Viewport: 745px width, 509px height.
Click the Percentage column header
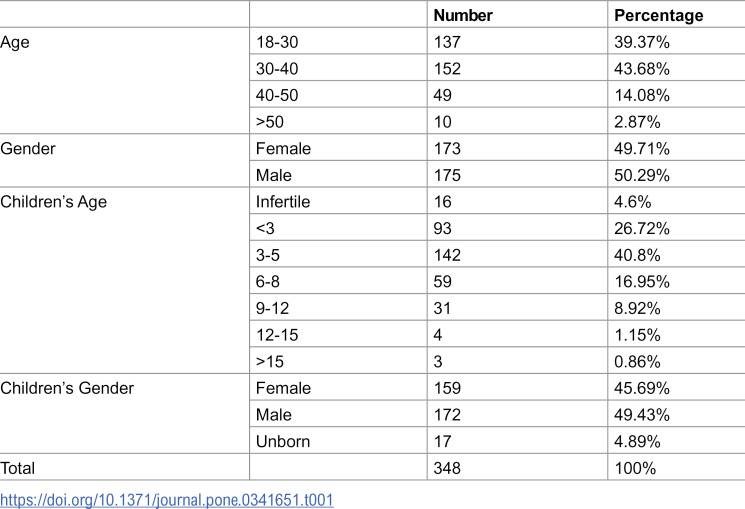coord(659,15)
